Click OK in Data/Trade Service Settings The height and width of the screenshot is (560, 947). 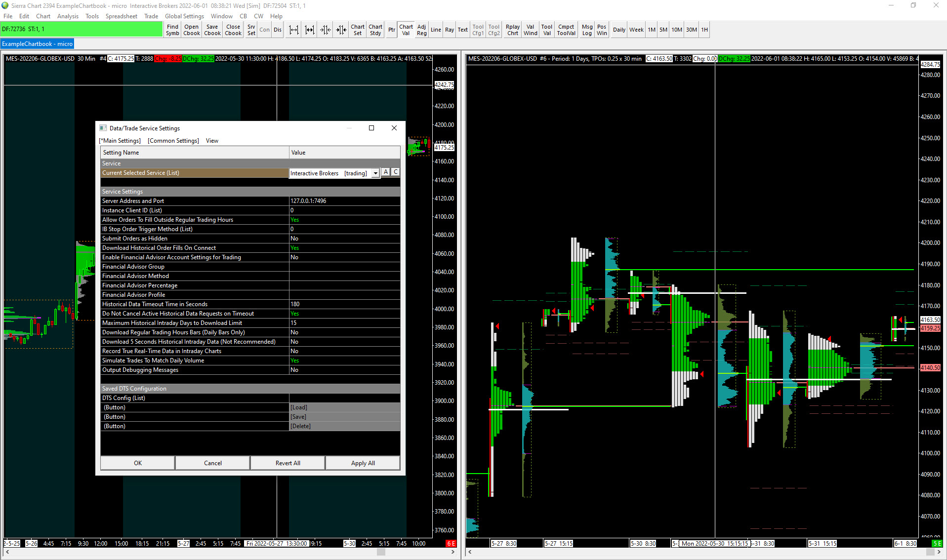138,463
